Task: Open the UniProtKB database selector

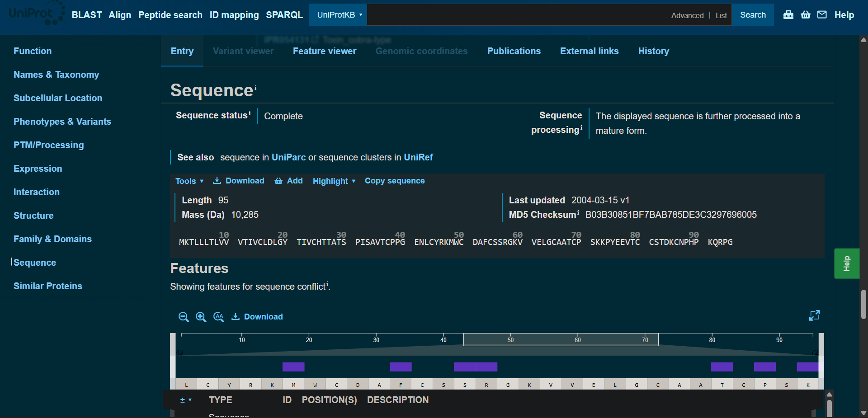Action: [x=339, y=15]
